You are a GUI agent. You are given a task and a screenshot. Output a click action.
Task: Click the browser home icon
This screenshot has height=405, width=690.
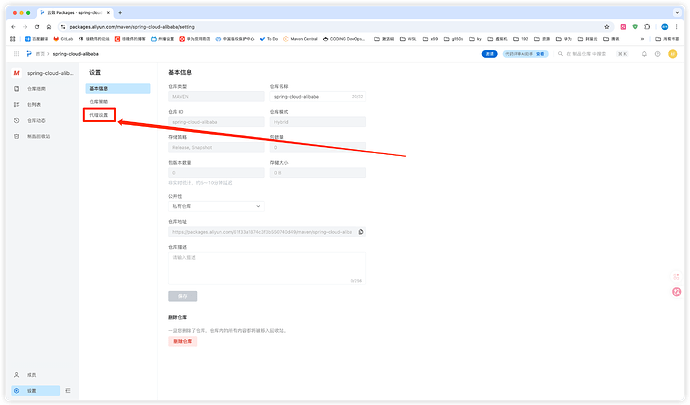point(49,27)
